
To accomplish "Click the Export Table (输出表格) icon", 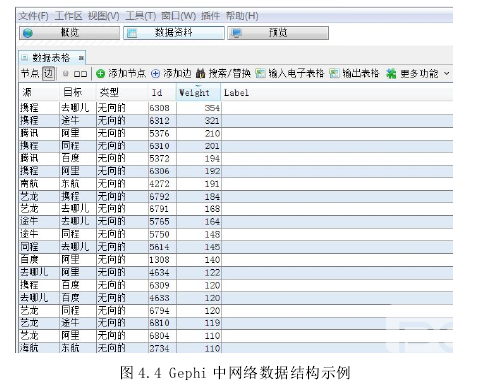I will pyautogui.click(x=334, y=73).
